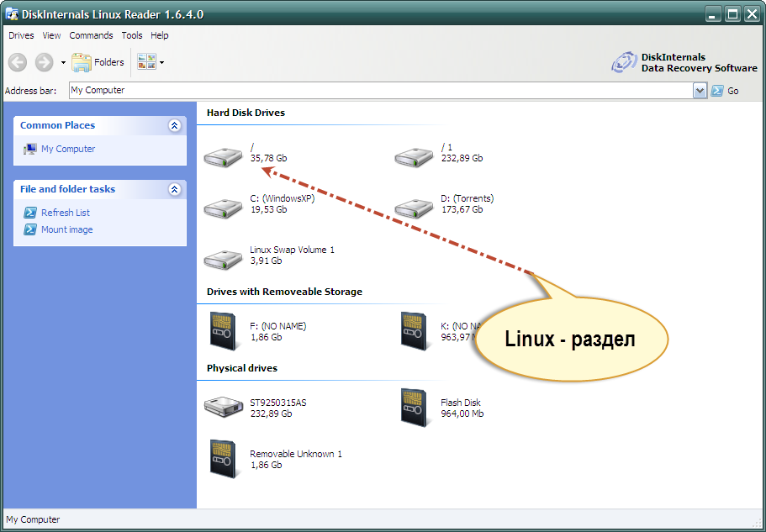
Task: Open the address bar dropdown list
Action: tap(700, 91)
